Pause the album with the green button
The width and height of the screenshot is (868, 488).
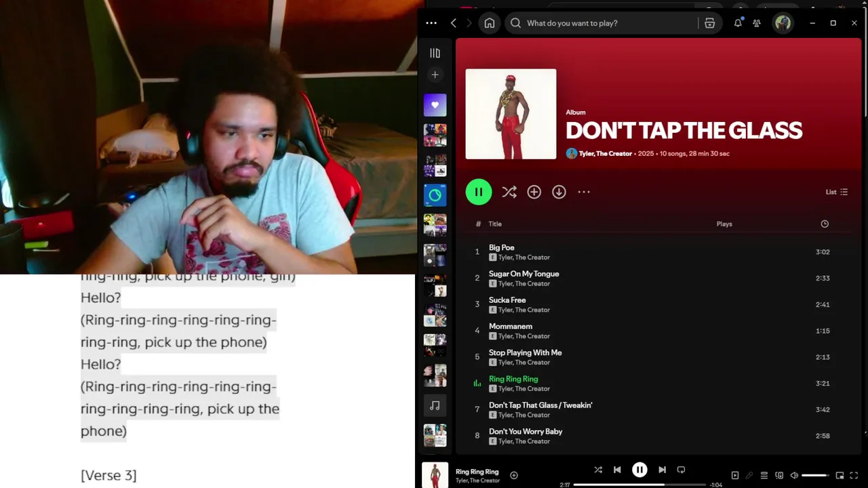pos(479,192)
